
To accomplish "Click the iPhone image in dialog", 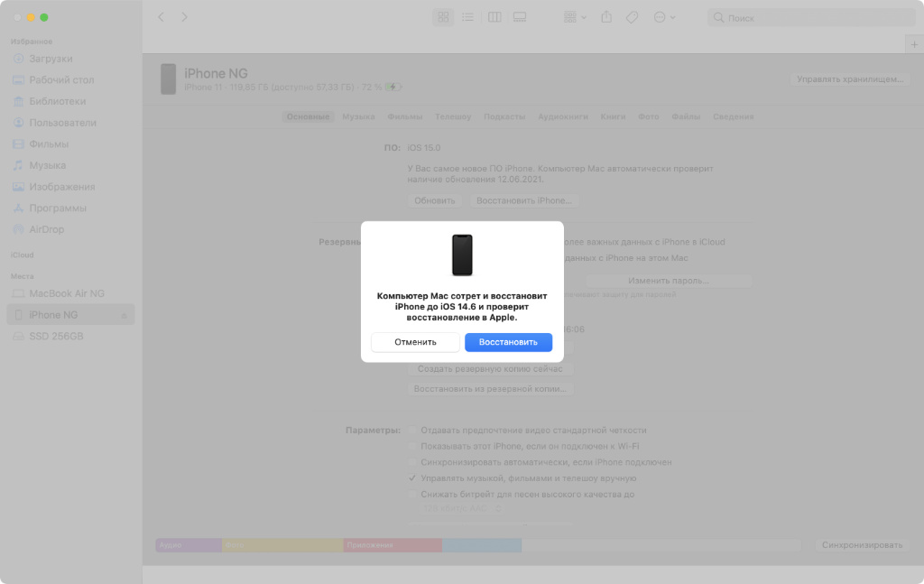I will click(462, 255).
